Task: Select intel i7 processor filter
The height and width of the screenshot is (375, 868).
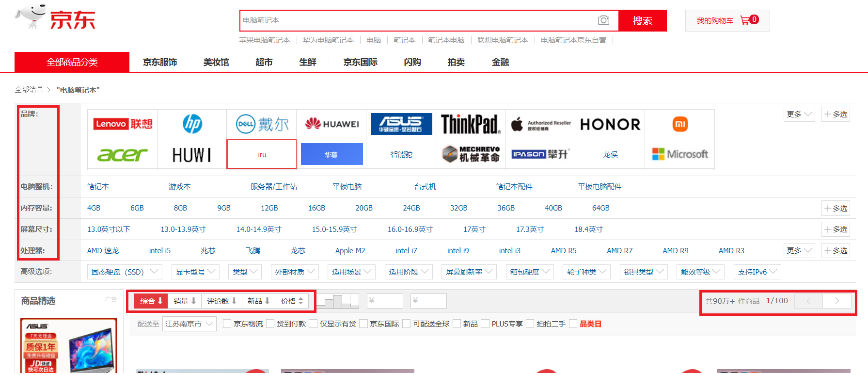Action: (x=406, y=251)
